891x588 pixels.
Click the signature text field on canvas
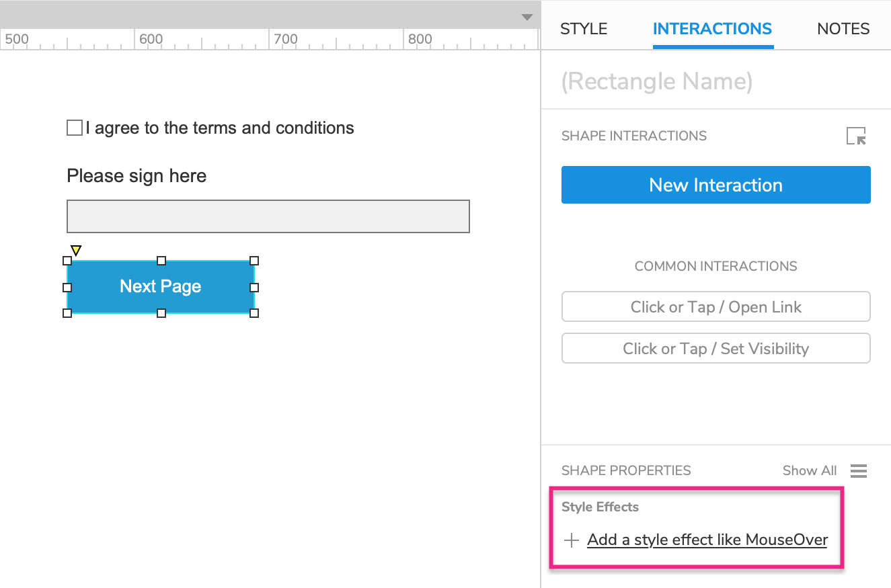point(268,216)
